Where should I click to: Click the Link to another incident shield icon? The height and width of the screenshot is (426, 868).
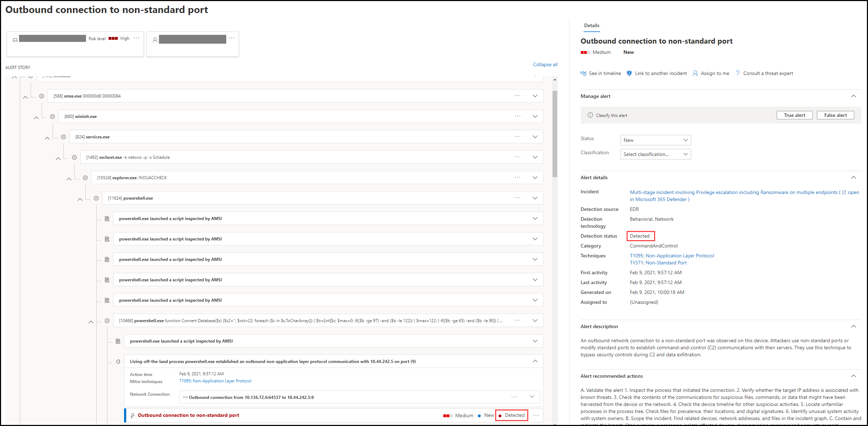tap(629, 73)
